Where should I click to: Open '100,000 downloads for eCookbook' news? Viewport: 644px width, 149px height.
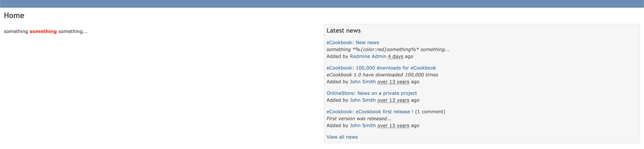pyautogui.click(x=396, y=68)
